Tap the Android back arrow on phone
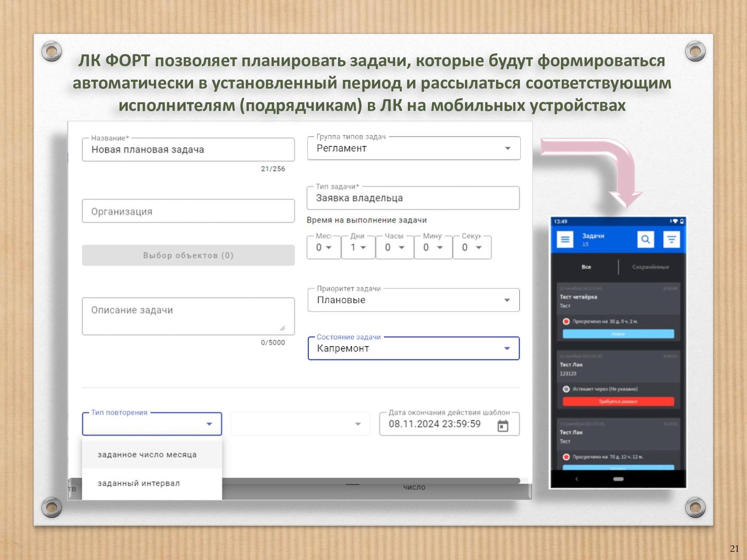This screenshot has width=747, height=560. click(576, 479)
